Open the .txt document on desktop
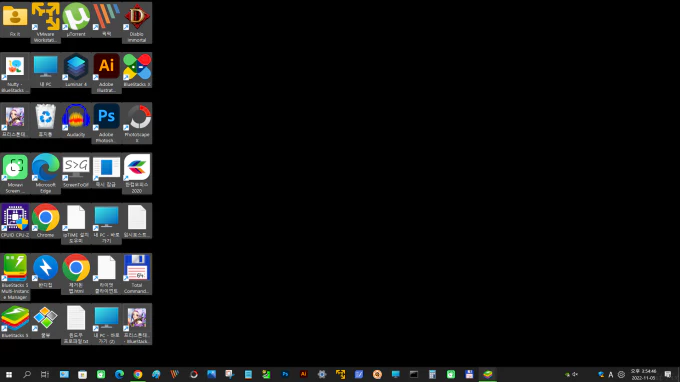Image resolution: width=680 pixels, height=382 pixels. tap(76, 324)
